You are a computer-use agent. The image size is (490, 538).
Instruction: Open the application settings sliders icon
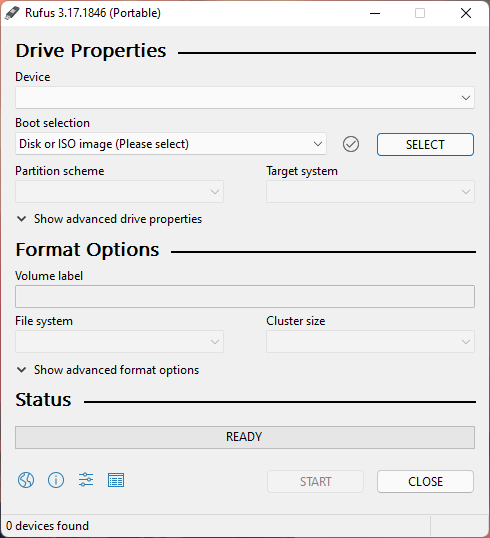pos(86,480)
